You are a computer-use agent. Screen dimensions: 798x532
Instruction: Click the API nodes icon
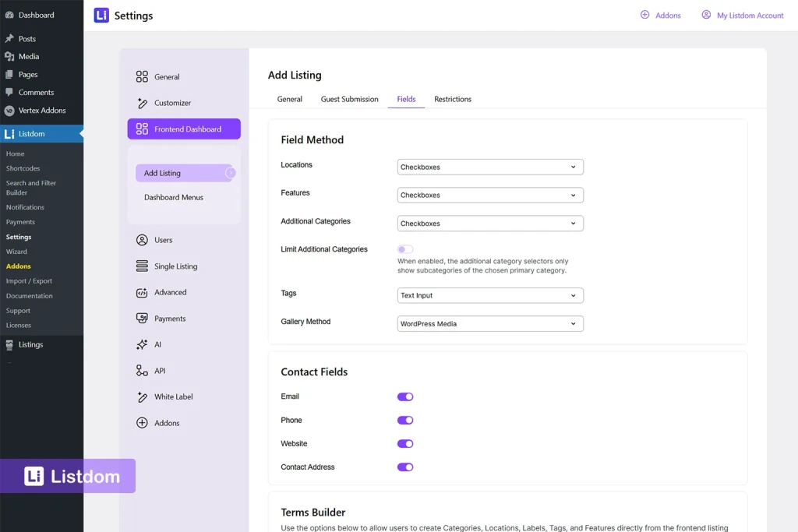pos(142,371)
